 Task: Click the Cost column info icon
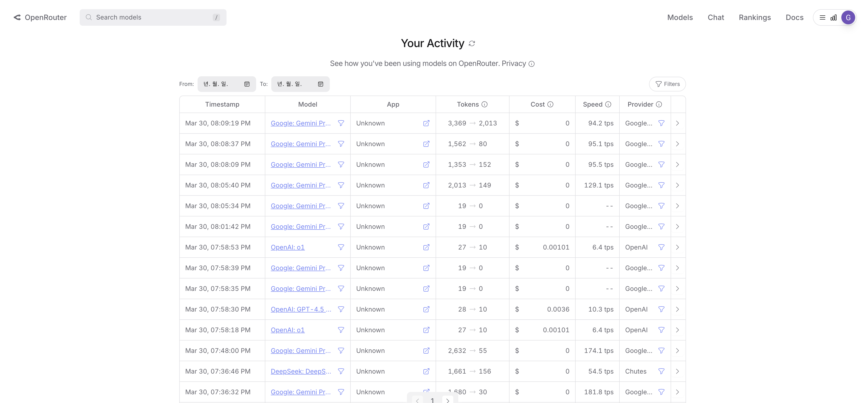(550, 104)
